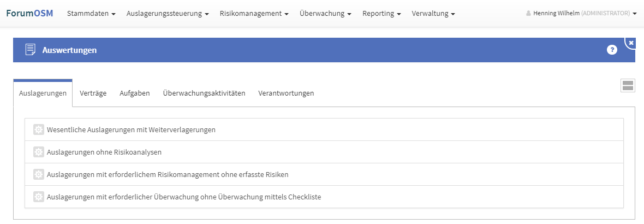
Task: Select the Überwachungsaktivitäten tab
Action: [204, 93]
